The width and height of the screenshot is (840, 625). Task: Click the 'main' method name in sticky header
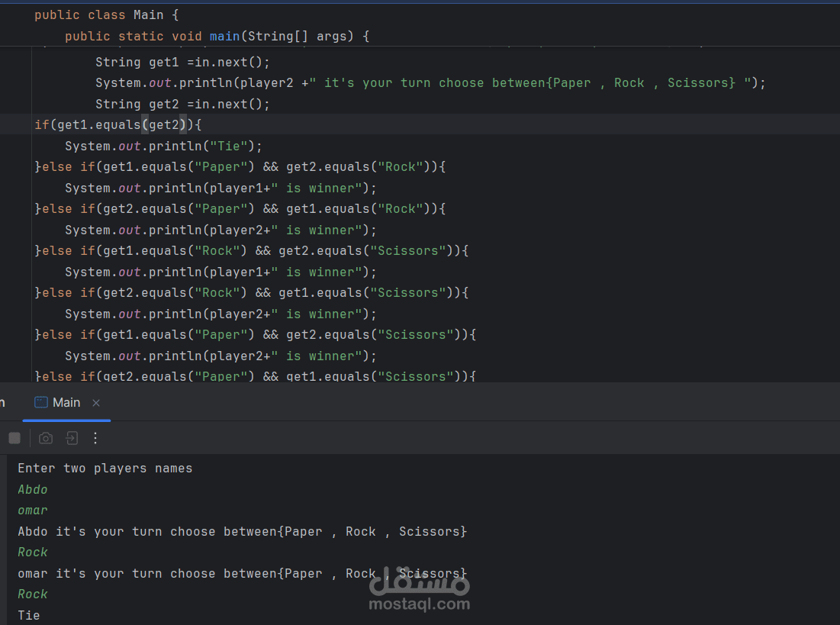[x=224, y=36]
